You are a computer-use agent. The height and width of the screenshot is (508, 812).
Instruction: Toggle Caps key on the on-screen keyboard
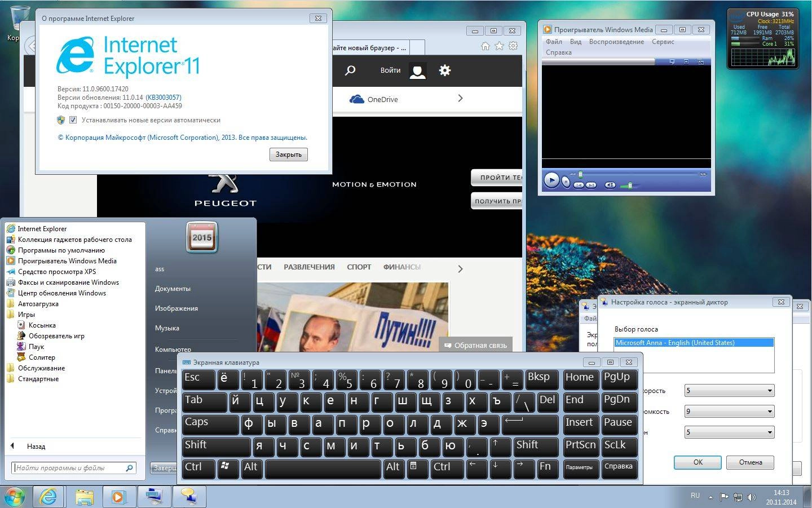(210, 424)
